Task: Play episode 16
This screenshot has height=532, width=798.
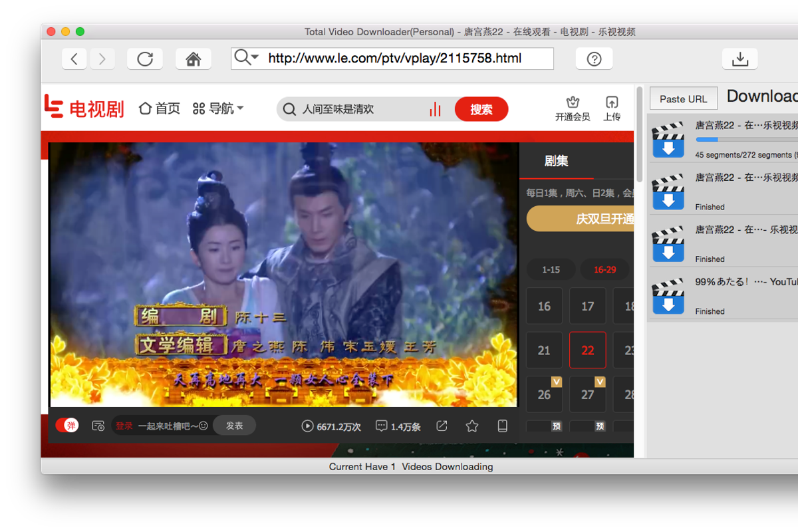Action: pyautogui.click(x=544, y=306)
